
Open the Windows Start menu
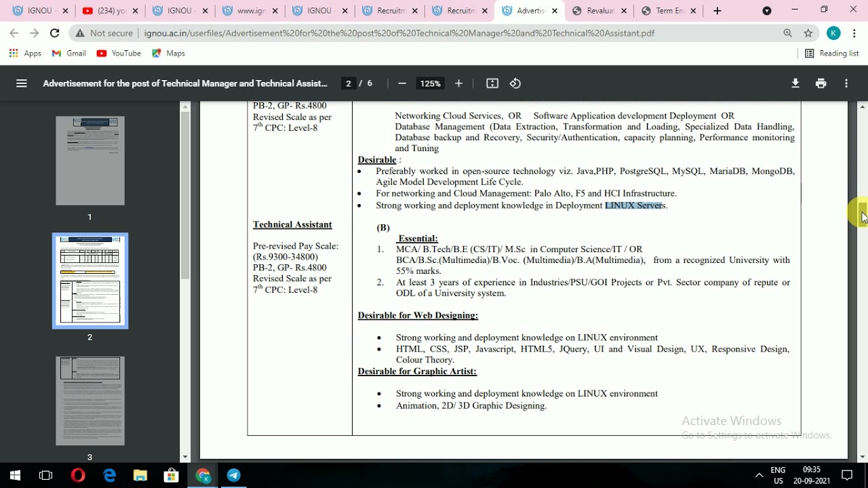[x=15, y=475]
